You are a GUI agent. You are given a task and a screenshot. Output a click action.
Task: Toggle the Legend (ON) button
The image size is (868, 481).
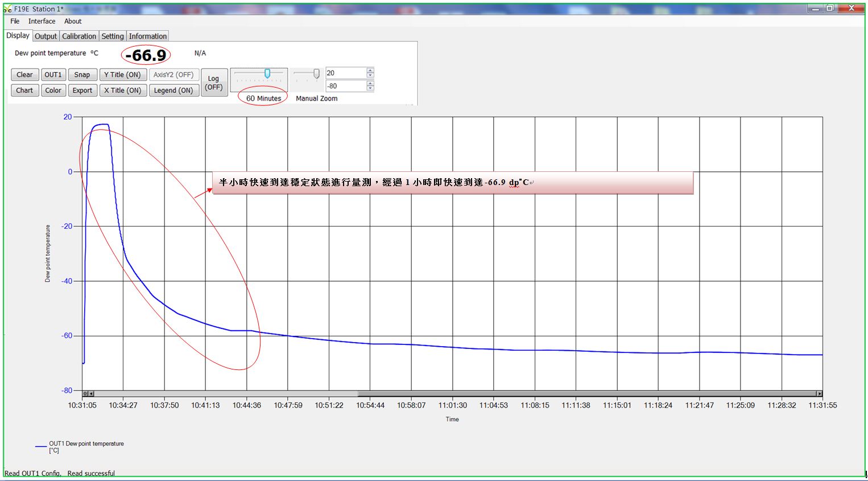coord(173,90)
